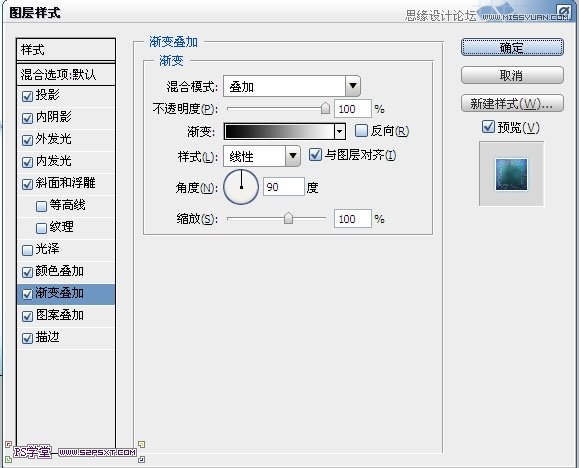Click the angle 90 degree input field

pos(284,187)
